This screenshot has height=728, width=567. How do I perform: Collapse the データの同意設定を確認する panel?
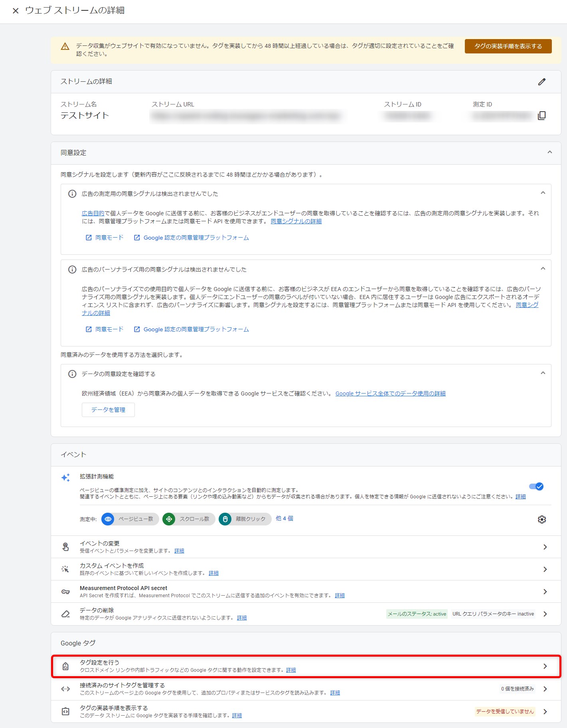(x=543, y=373)
